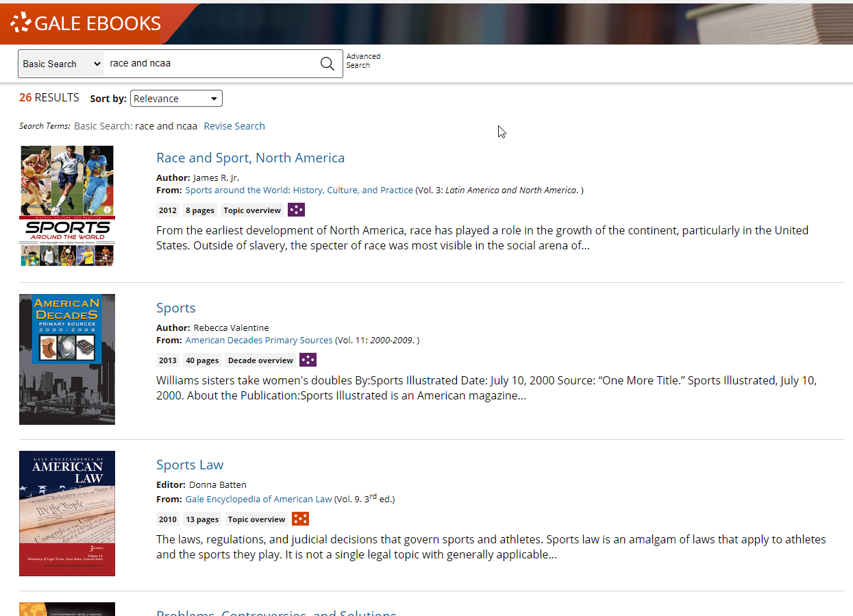Viewport: 853px width, 616px height.
Task: Click the purple content level icon for the Sports result
Action: coord(308,360)
